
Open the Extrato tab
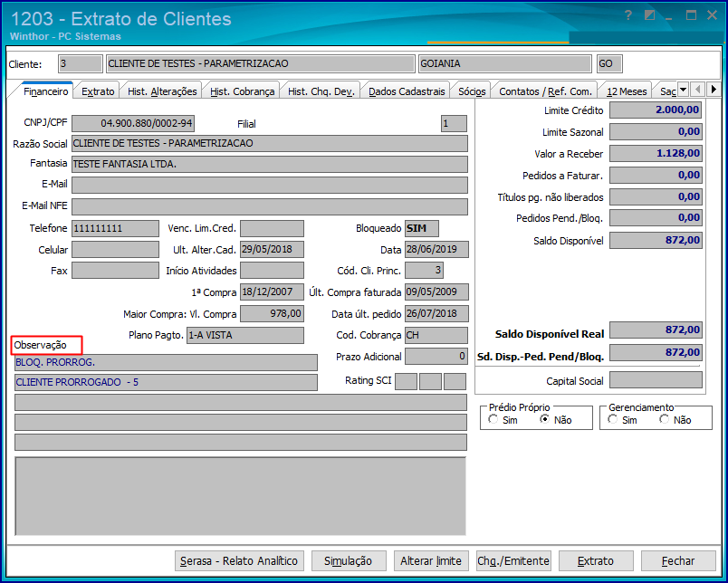[98, 91]
